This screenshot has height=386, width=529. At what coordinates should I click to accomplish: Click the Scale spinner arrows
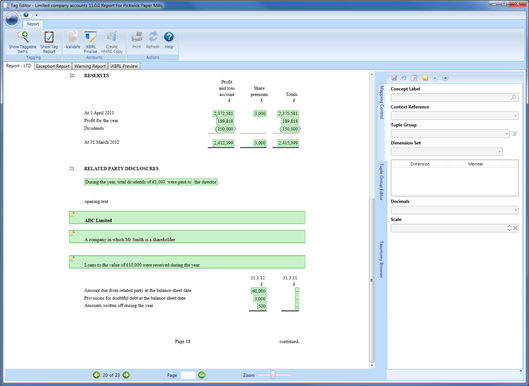click(x=509, y=228)
